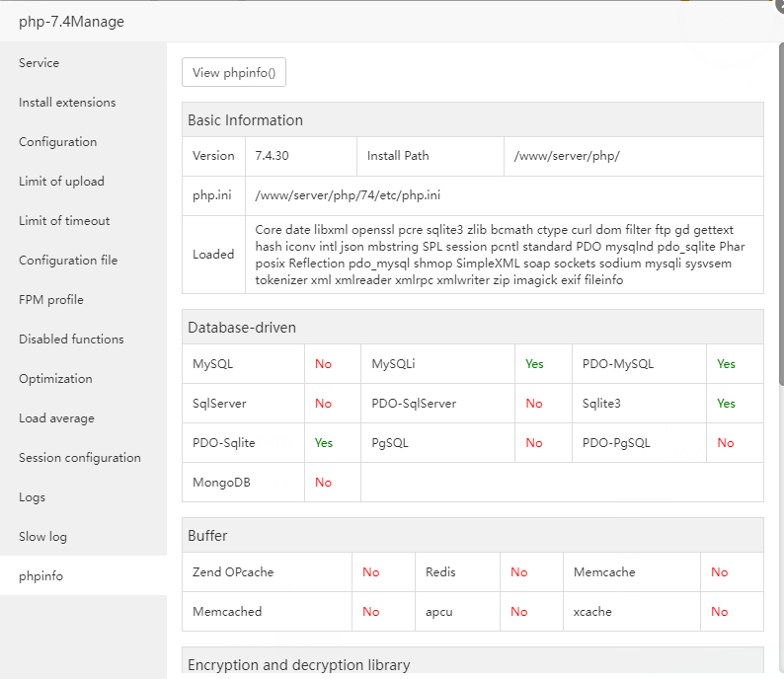Click the php.ini file path value

348,195
